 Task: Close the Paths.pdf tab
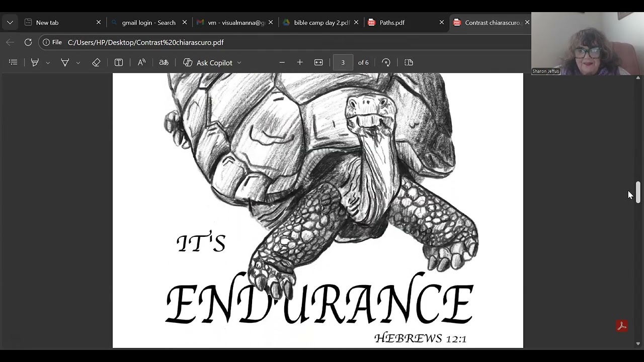(442, 23)
